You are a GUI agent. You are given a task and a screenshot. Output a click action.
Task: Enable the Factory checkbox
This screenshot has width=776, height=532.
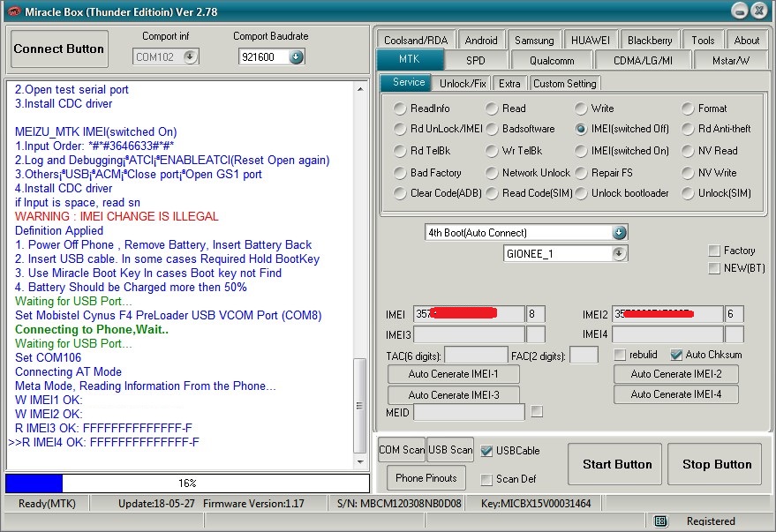click(714, 251)
